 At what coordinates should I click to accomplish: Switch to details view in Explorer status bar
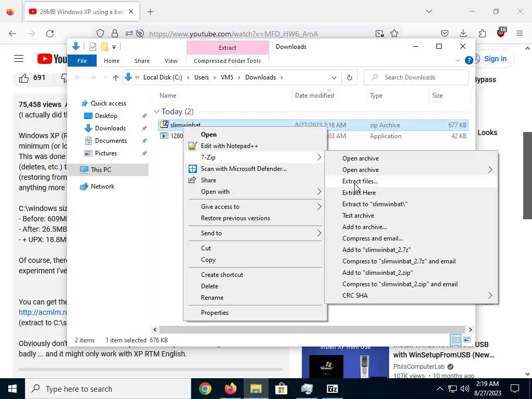coord(456,340)
